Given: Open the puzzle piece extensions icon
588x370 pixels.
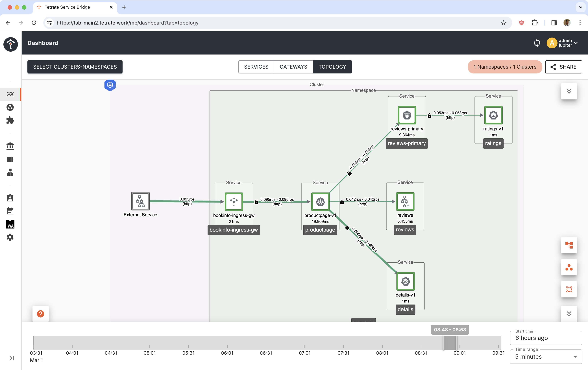Looking at the screenshot, I should (x=10, y=120).
